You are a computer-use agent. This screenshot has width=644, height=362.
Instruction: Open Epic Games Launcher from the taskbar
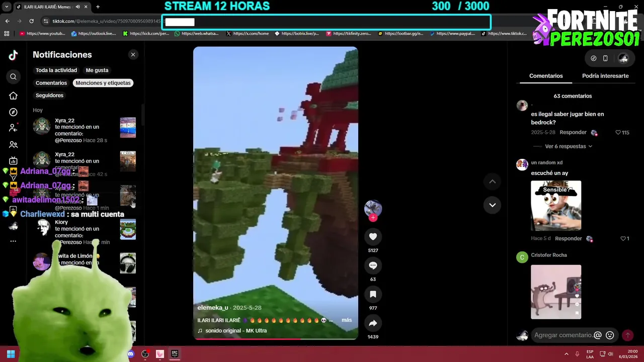point(174,354)
